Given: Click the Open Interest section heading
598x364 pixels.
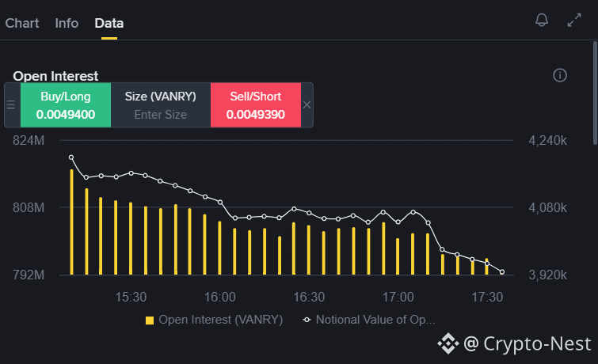Looking at the screenshot, I should click(x=55, y=76).
